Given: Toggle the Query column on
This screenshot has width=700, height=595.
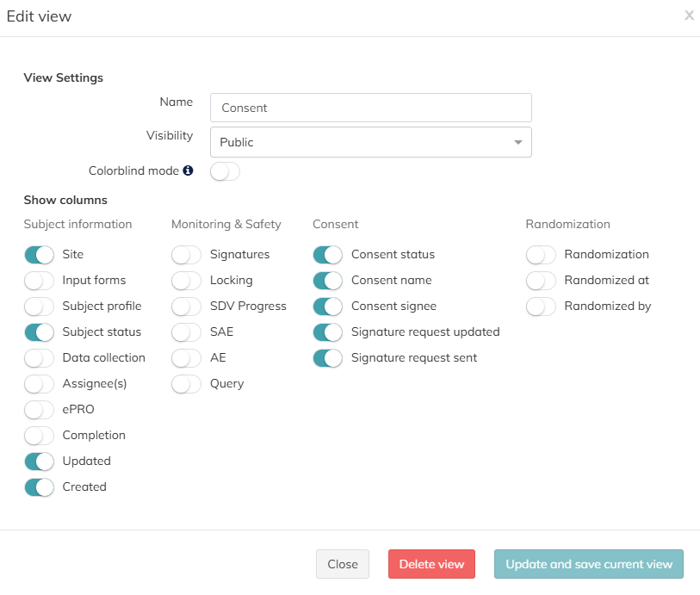Looking at the screenshot, I should pos(186,384).
